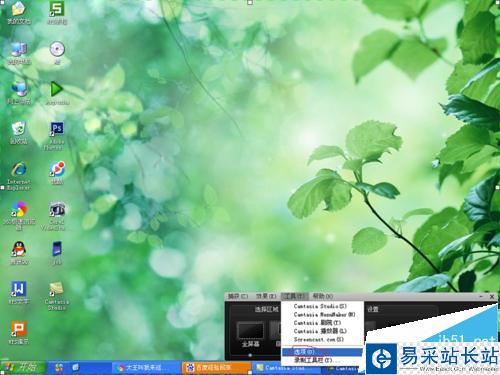Close the Camtasia Recorder window
This screenshot has width=500, height=375.
(492, 296)
